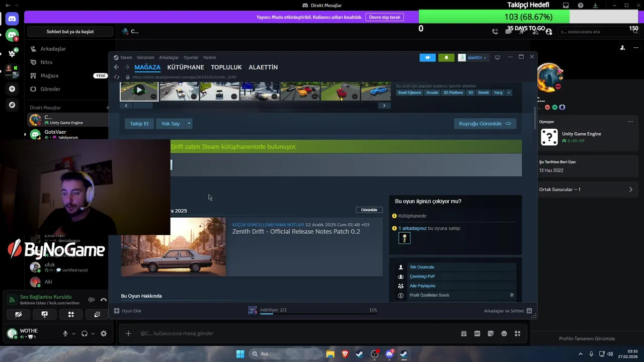The image size is (644, 362).
Task: Open Discord gift icon in message bar
Action: (464, 333)
